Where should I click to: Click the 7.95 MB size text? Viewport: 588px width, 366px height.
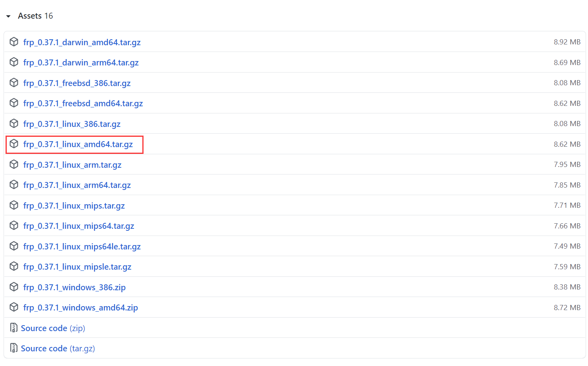click(x=567, y=165)
